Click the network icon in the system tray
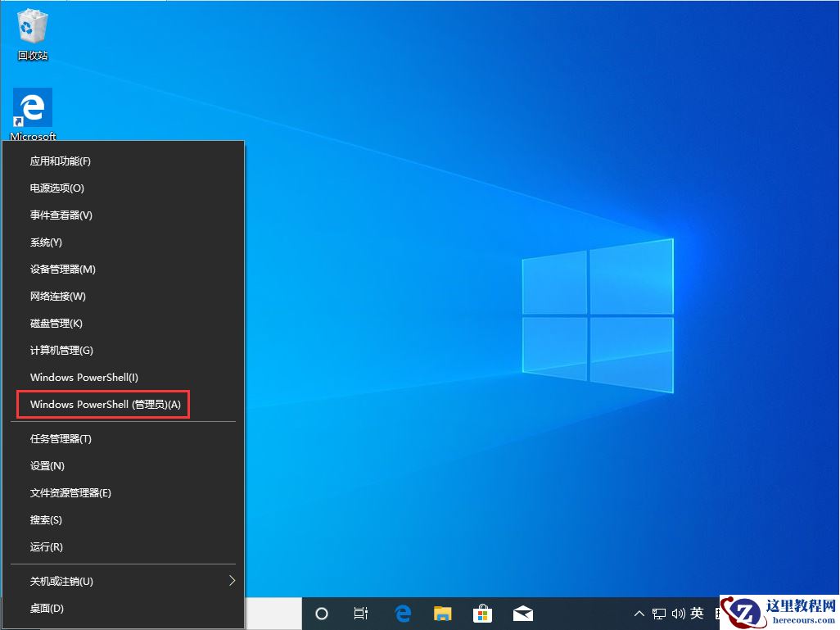840x630 pixels. pyautogui.click(x=657, y=613)
